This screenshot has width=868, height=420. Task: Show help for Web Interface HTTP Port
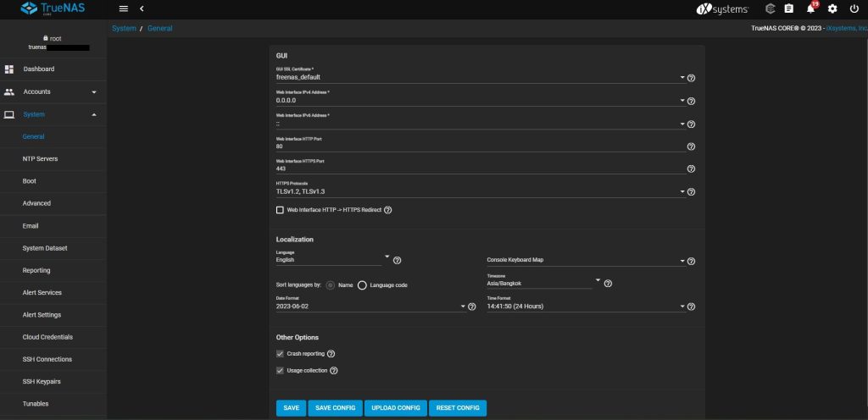[691, 146]
